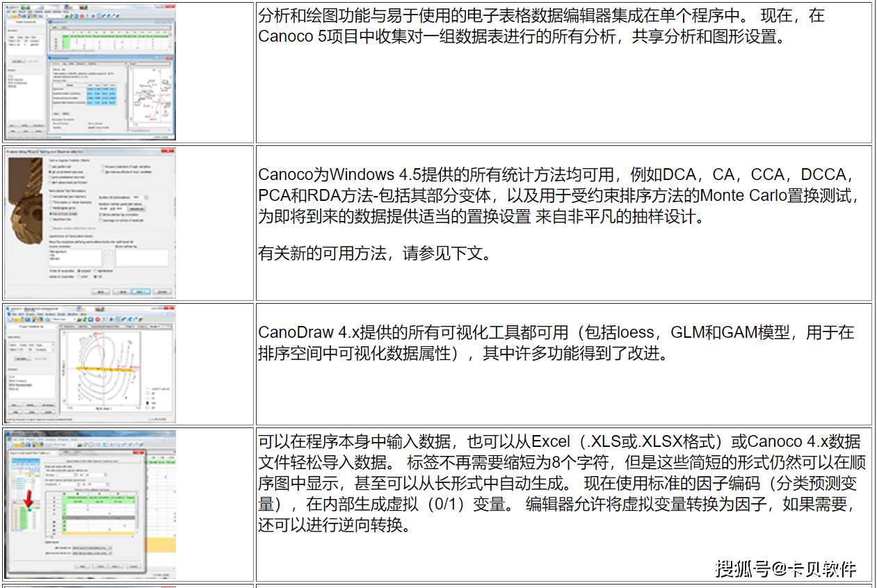Click the red graph tool icon in the toolbar
Screen dimensions: 877x588
(81, 15)
